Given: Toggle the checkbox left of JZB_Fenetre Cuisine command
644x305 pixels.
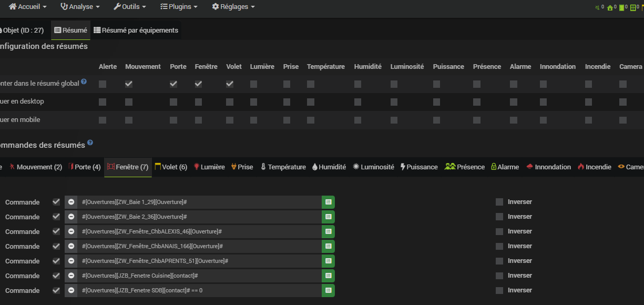Looking at the screenshot, I should click(56, 276).
